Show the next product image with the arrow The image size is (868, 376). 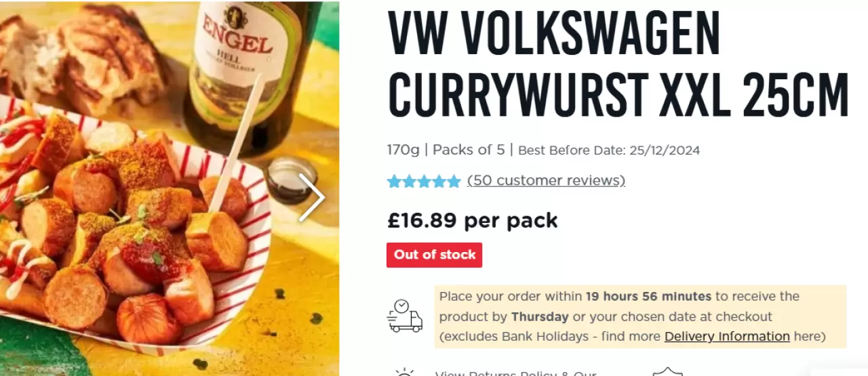[x=312, y=198]
